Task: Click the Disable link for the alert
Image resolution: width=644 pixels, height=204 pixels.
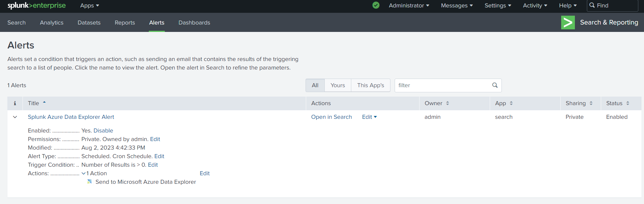Action: click(103, 130)
